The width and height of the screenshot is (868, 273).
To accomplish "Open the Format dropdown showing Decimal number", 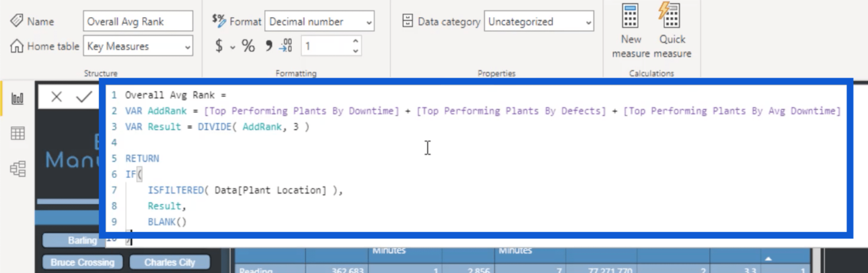I will pyautogui.click(x=319, y=22).
